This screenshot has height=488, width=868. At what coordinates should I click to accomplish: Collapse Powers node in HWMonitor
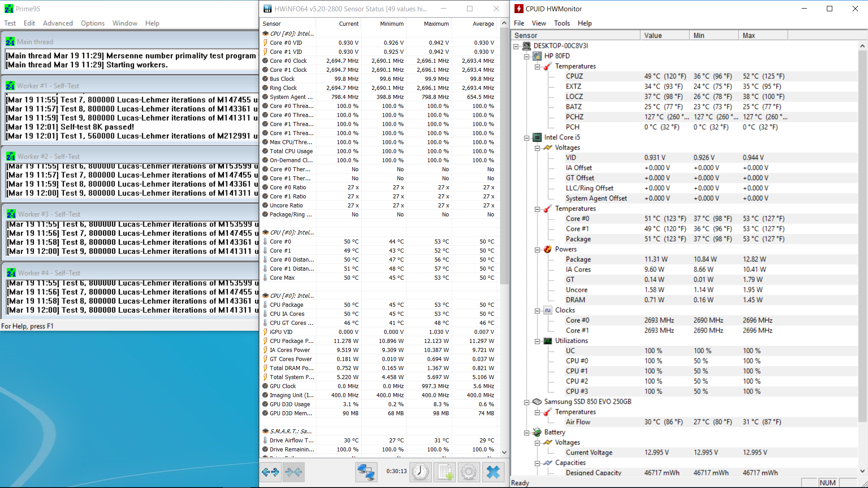[x=538, y=250]
